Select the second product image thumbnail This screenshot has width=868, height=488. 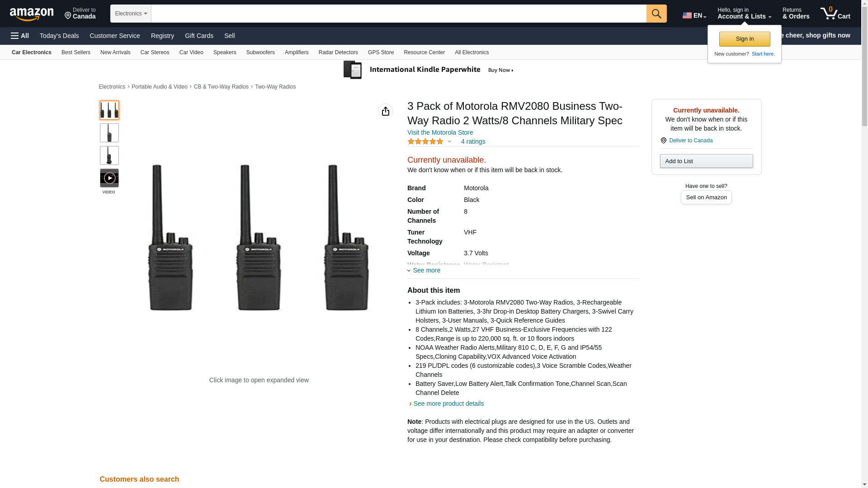[109, 133]
